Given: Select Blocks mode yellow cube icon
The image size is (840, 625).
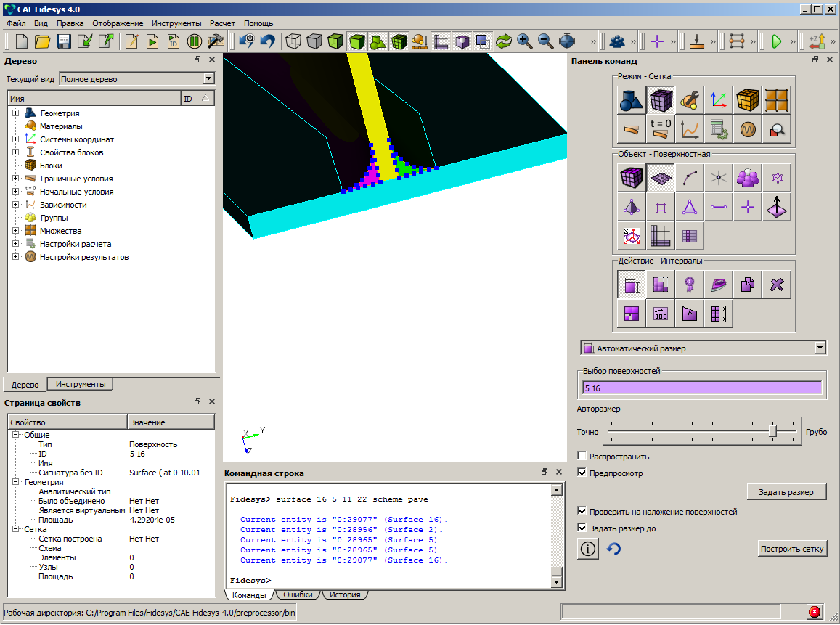Looking at the screenshot, I should 747,100.
